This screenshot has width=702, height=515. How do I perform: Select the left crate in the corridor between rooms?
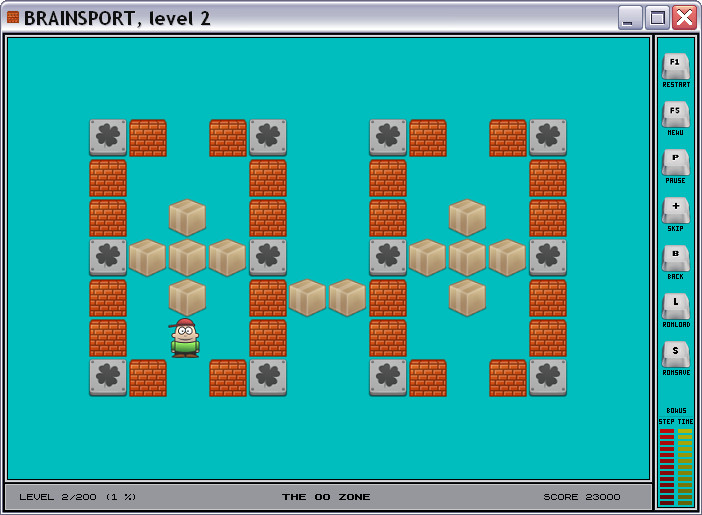pos(307,298)
